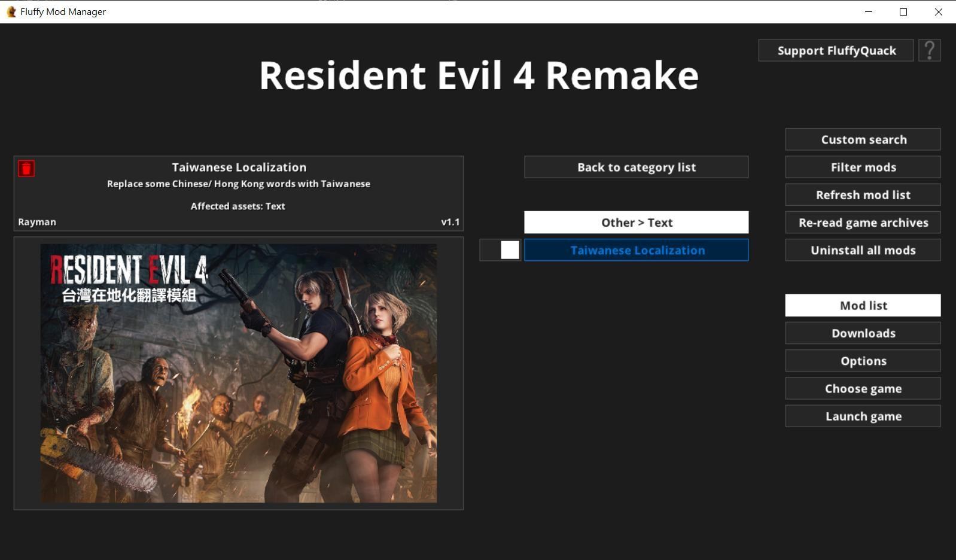Click mod description about Taiwanese words
This screenshot has width=956, height=560.
point(239,184)
